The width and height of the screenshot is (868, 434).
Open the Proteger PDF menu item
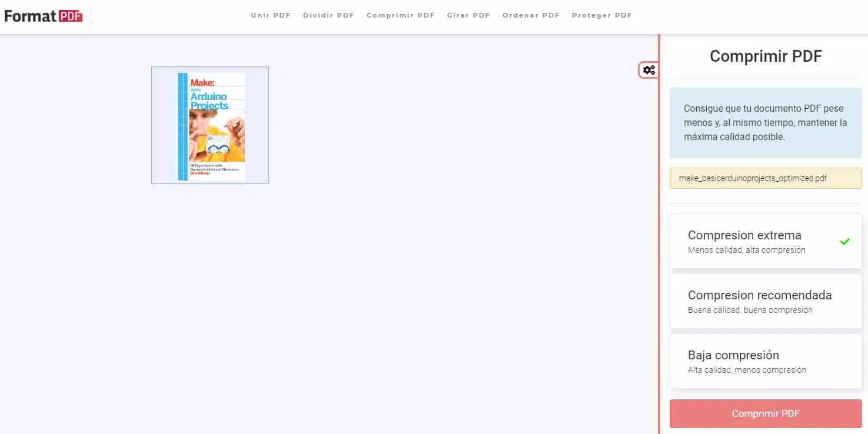pos(601,16)
